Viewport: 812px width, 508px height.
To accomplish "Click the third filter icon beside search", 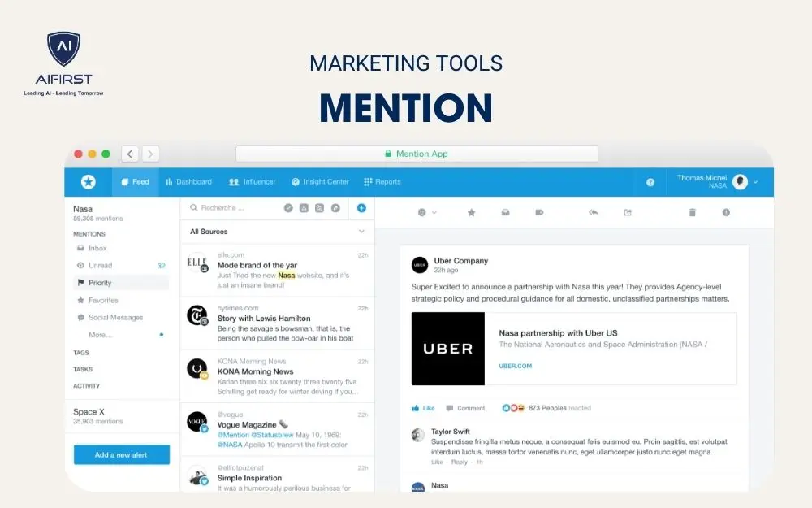I will pos(319,208).
